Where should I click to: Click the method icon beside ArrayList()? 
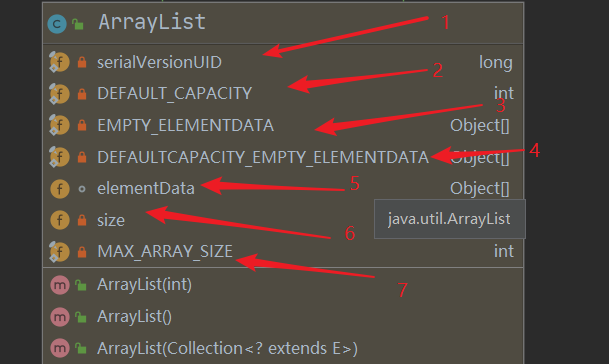[60, 317]
